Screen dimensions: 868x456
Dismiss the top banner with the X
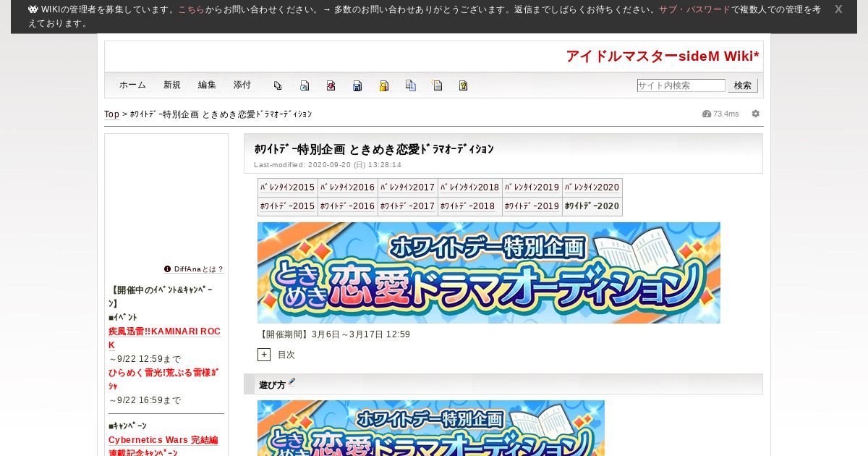(x=838, y=9)
